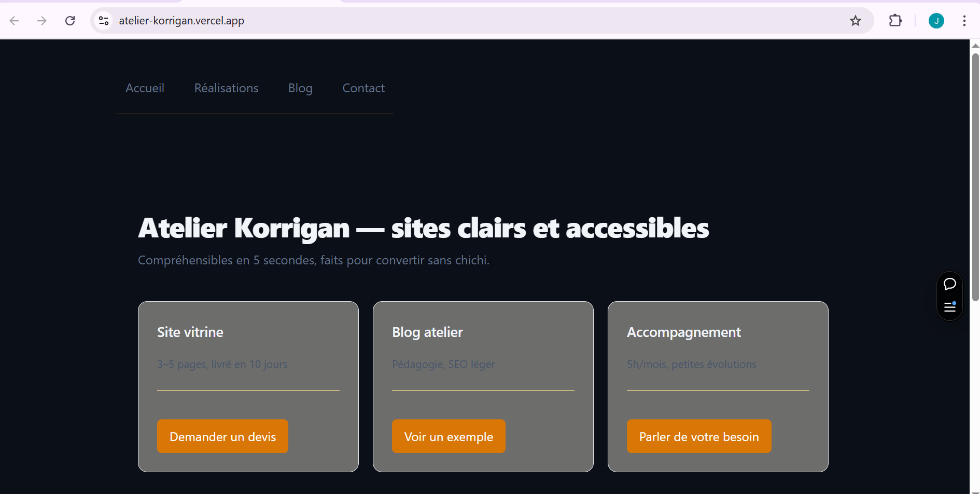Viewport: 980px width, 494px height.
Task: Click the profile avatar labeled J
Action: [936, 21]
